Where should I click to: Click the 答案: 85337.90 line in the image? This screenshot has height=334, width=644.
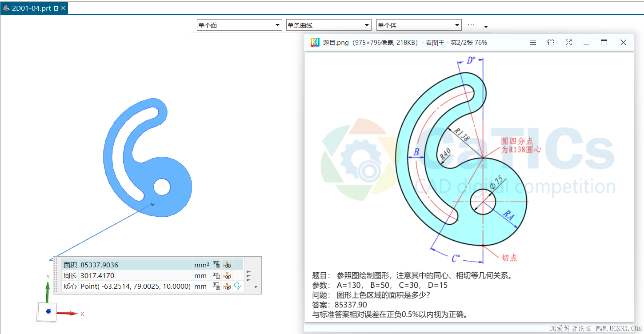(x=340, y=305)
